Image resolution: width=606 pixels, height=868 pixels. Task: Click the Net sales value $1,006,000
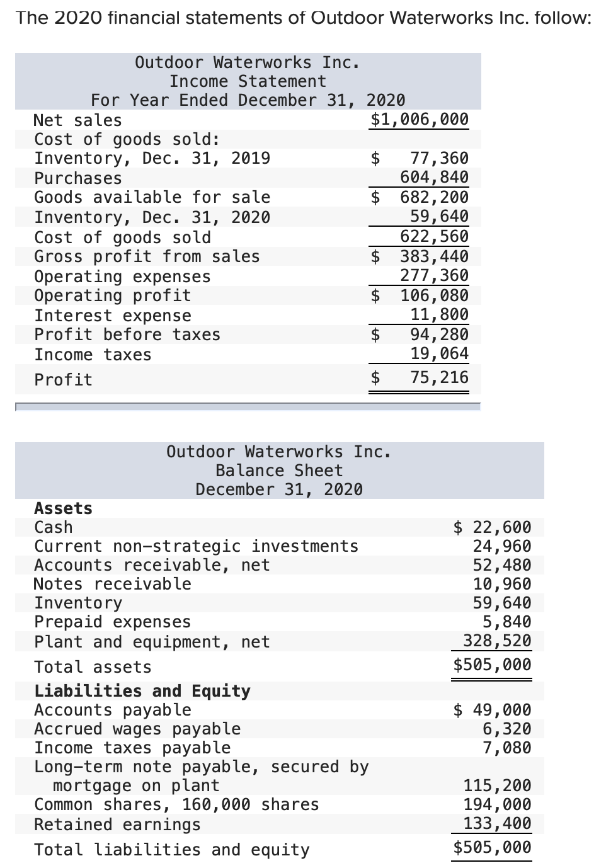pyautogui.click(x=420, y=120)
